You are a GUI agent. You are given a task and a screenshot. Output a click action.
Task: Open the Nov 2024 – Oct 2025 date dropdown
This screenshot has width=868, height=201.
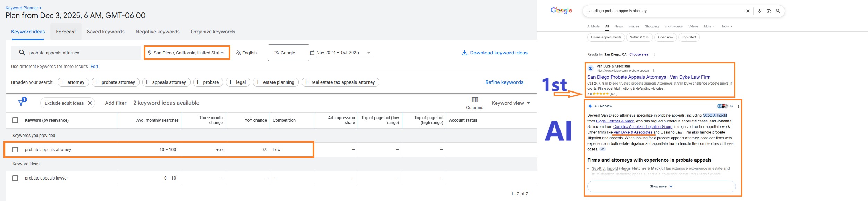coord(369,53)
